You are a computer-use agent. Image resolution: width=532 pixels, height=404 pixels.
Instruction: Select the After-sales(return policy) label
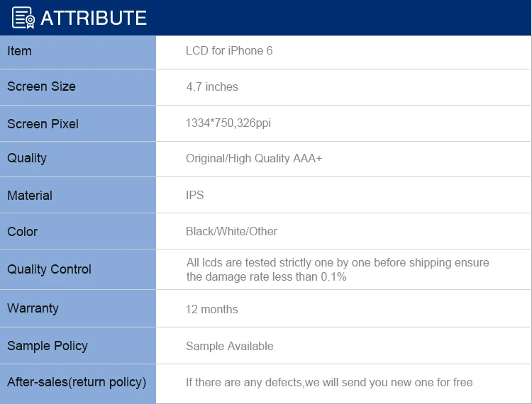[77, 383]
